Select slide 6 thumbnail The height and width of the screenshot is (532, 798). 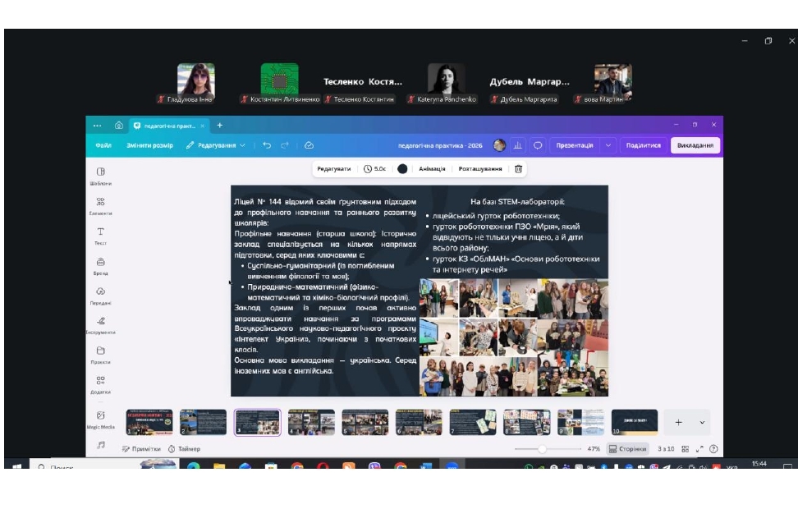tap(419, 422)
